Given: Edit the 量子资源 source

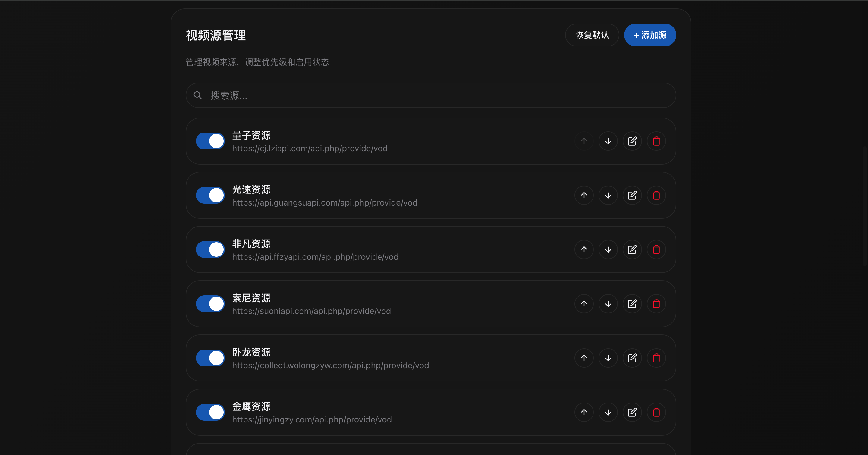Looking at the screenshot, I should tap(632, 141).
